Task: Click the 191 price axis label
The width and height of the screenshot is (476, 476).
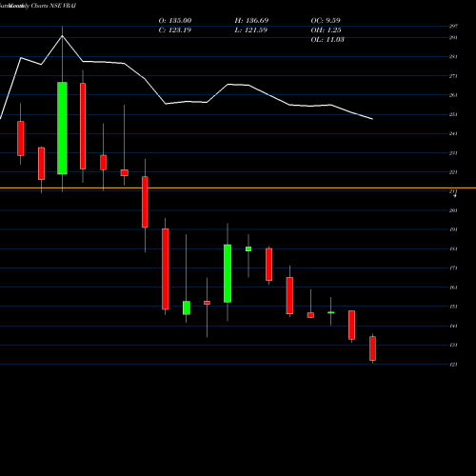Action: tap(453, 229)
